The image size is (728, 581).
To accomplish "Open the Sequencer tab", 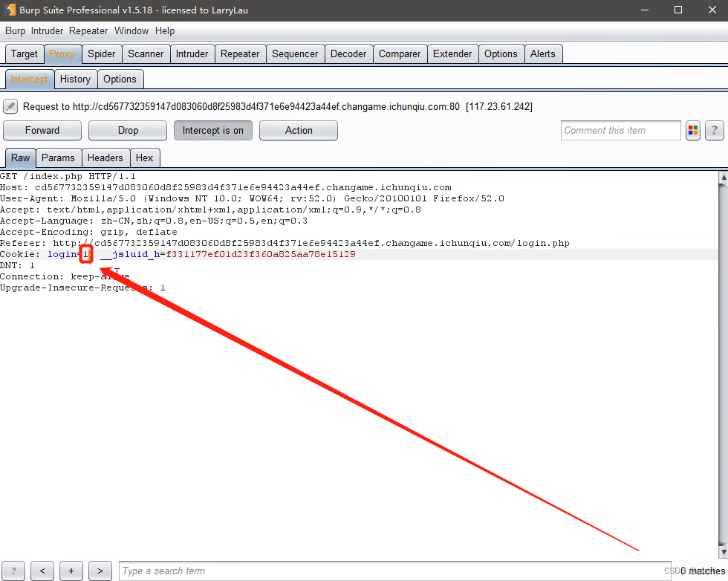I will click(x=295, y=54).
